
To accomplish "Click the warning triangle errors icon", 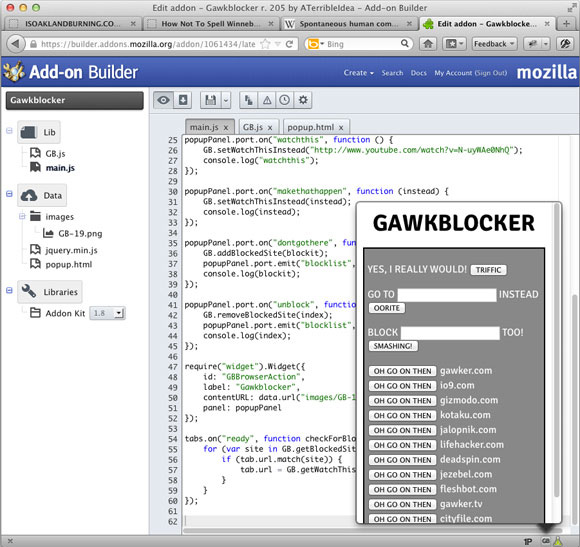I will (267, 100).
